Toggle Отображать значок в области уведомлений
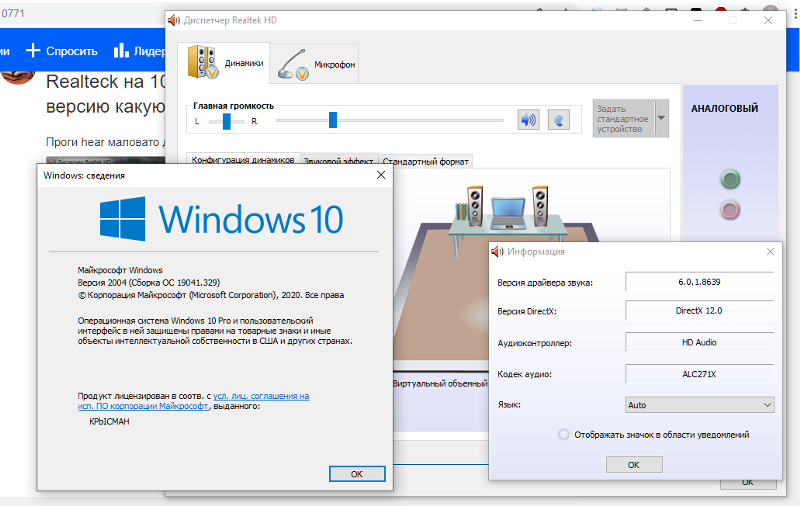Viewport: 800px width, 506px height. coord(563,435)
